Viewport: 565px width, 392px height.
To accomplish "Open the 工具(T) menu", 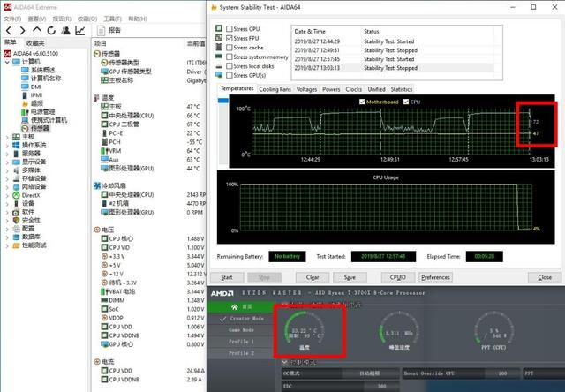I will (x=113, y=19).
